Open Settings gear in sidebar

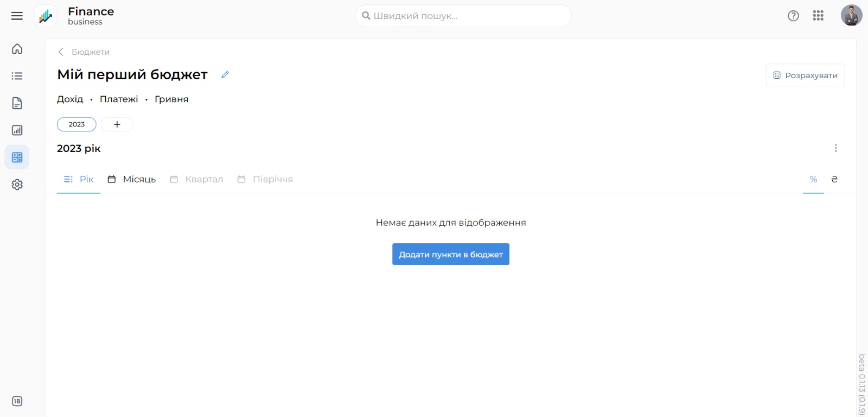17,185
